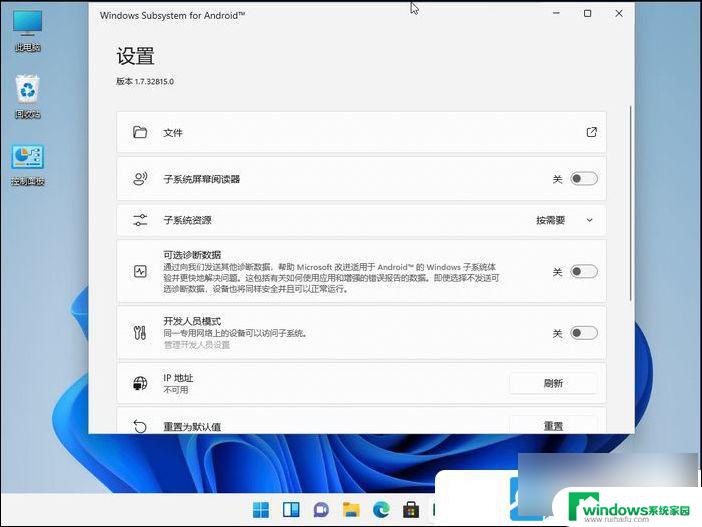The height and width of the screenshot is (527, 702).
Task: Click the 文件 row
Action: [361, 132]
